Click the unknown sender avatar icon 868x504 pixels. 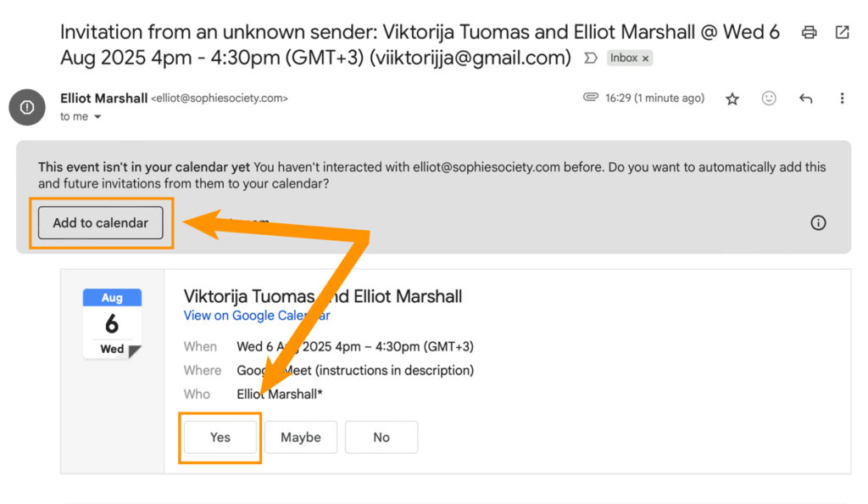(26, 107)
